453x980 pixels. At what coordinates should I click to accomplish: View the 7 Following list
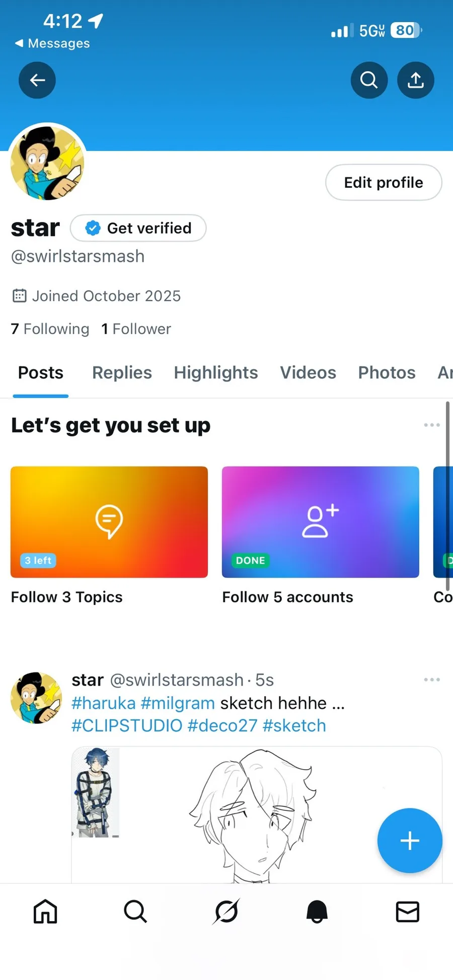[x=50, y=329]
